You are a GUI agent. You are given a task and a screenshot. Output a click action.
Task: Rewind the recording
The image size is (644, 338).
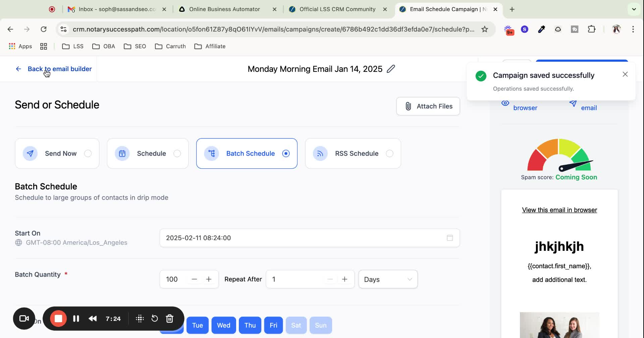tap(93, 319)
